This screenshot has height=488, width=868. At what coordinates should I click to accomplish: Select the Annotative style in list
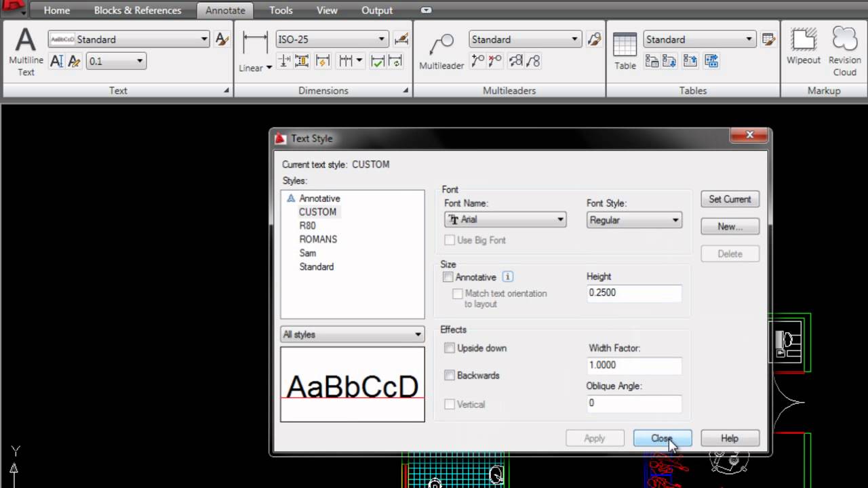tap(319, 199)
